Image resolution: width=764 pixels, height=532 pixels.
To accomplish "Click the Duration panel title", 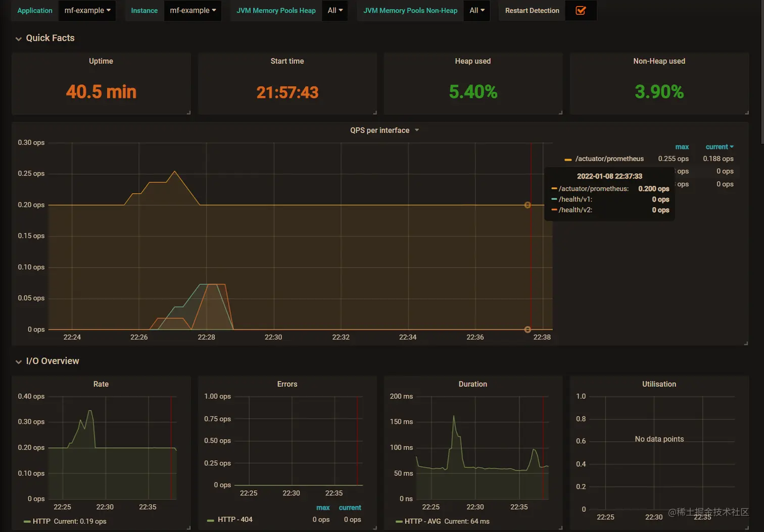I will click(x=473, y=384).
